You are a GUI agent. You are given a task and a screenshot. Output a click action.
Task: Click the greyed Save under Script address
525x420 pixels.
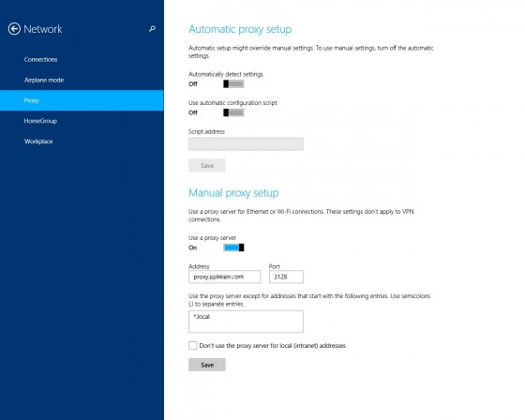pos(207,165)
